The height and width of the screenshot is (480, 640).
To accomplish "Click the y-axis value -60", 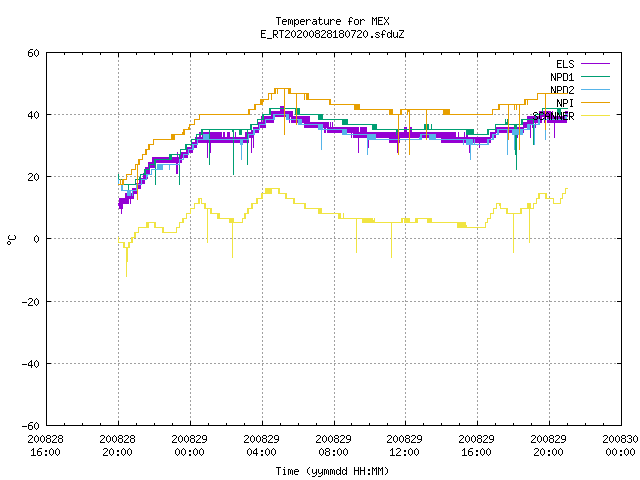I will [31, 426].
